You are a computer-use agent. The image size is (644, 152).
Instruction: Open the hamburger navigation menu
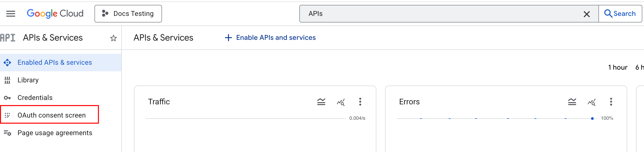click(x=10, y=14)
